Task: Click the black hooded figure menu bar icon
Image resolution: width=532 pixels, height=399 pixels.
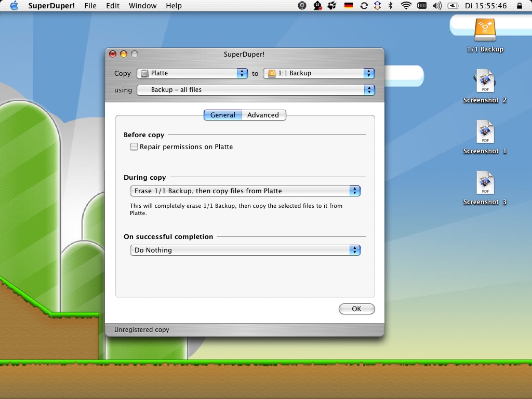Action: point(317,6)
